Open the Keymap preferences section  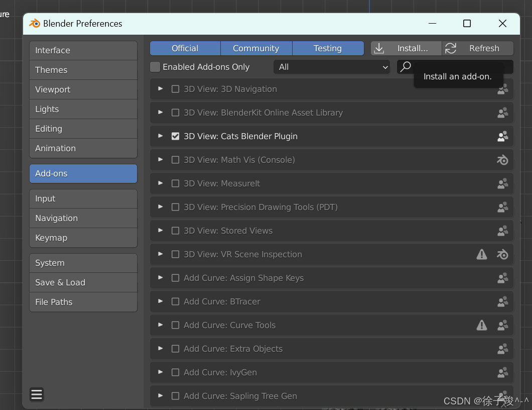coord(83,238)
